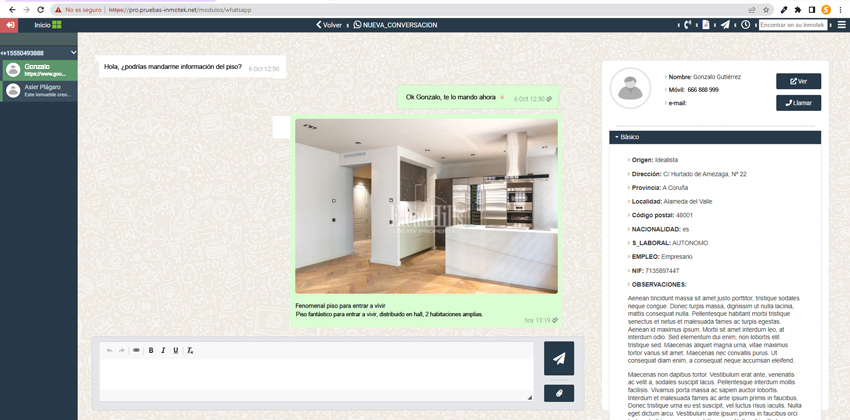Click the orange browser profile avatar
Screen dimensions: 850x420
click(x=826, y=10)
